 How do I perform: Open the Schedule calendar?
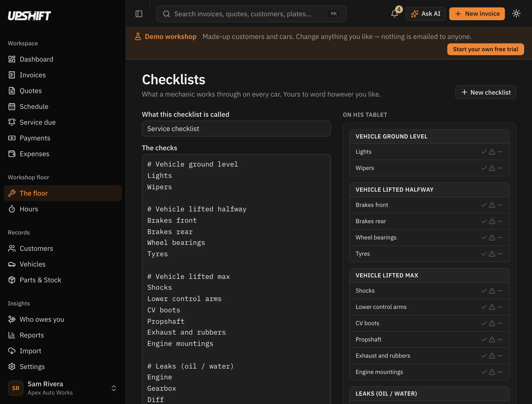pos(63,106)
